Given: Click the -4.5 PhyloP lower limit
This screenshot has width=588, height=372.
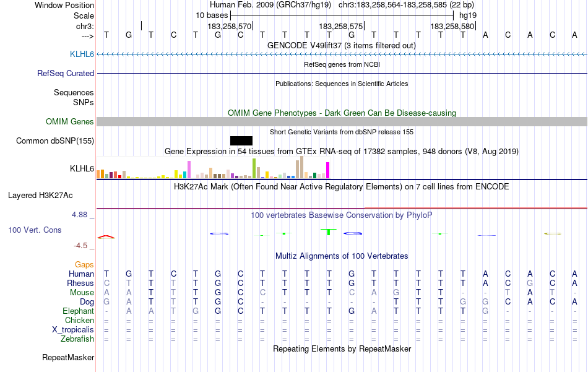Looking at the screenshot, I should tap(80, 246).
